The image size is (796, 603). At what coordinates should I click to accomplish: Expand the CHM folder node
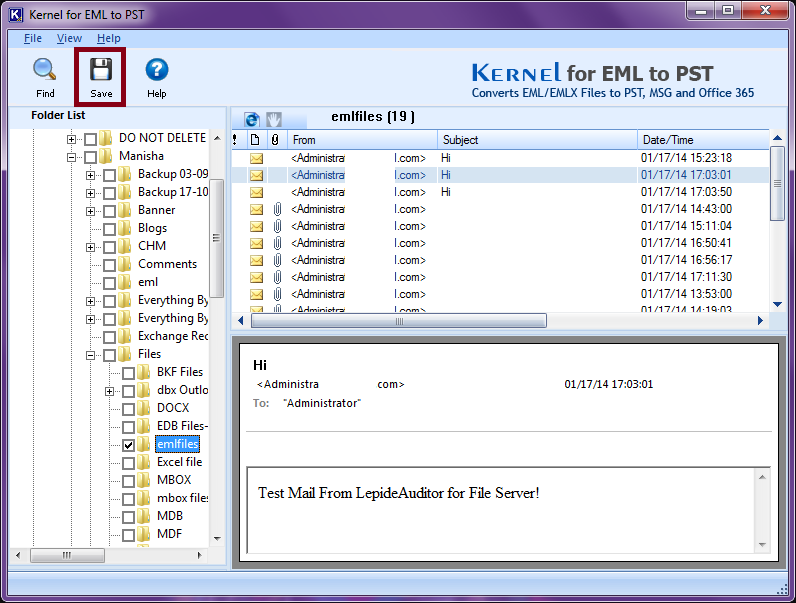(90, 247)
